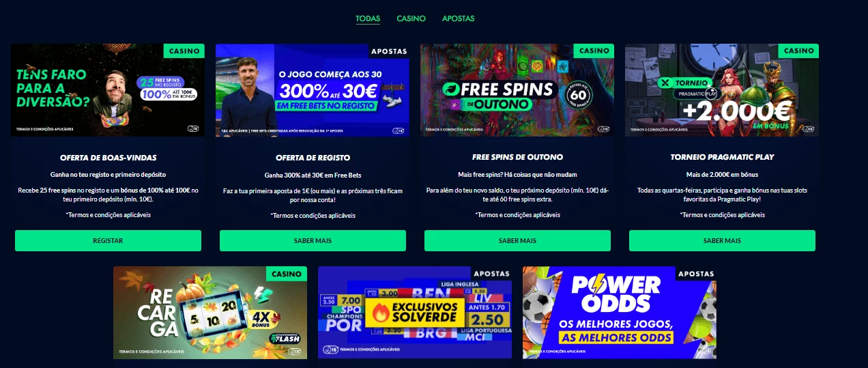The image size is (868, 368).
Task: Open the Free Spins de Outono banner
Action: (x=517, y=90)
